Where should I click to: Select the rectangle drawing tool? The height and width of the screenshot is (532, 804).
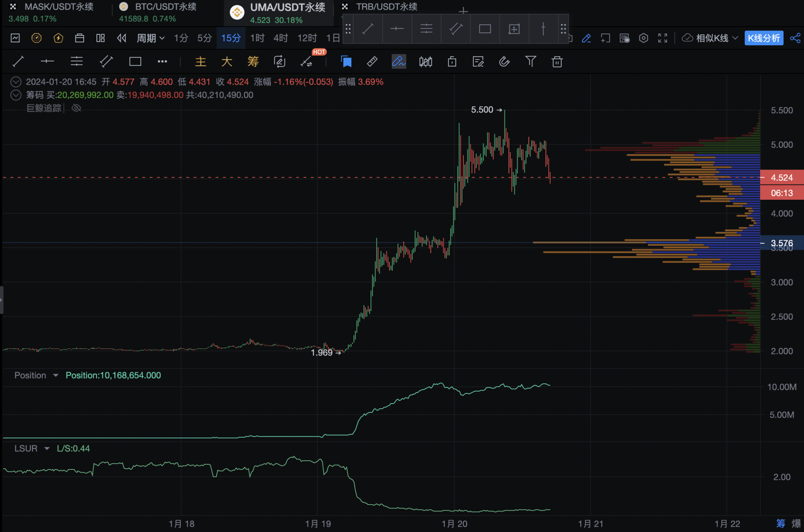tap(135, 61)
